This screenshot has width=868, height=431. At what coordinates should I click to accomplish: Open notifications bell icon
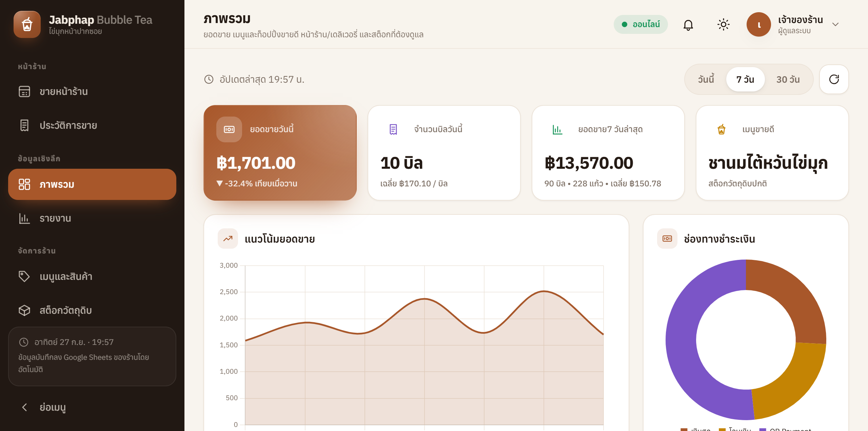688,24
